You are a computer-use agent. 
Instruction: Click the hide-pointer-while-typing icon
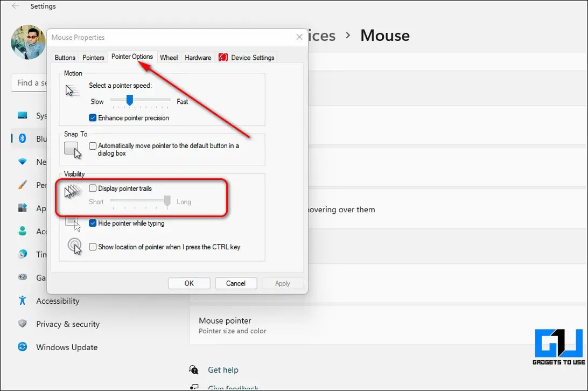click(73, 224)
